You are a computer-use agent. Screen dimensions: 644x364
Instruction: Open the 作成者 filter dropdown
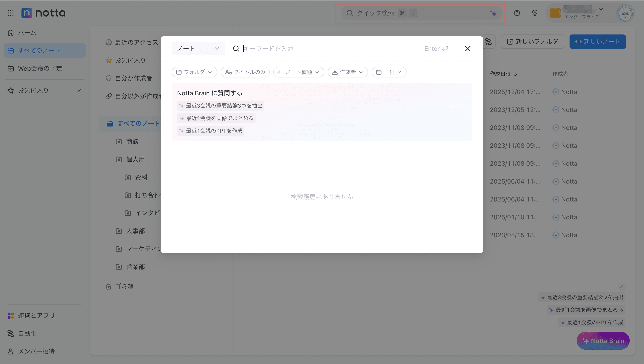[x=347, y=72]
